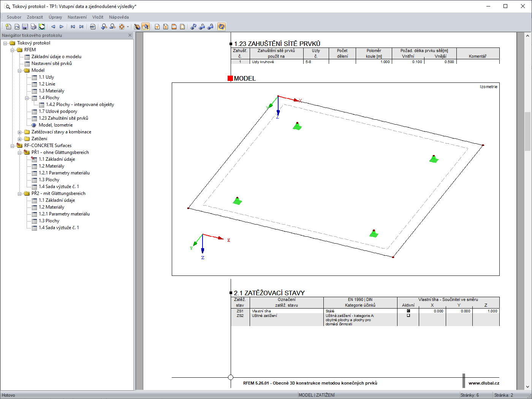Click the orange four-arrow view icon

[x=122, y=27]
